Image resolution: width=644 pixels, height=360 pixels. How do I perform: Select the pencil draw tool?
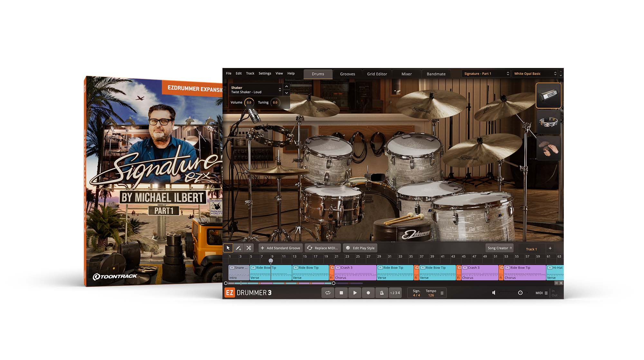(x=238, y=248)
